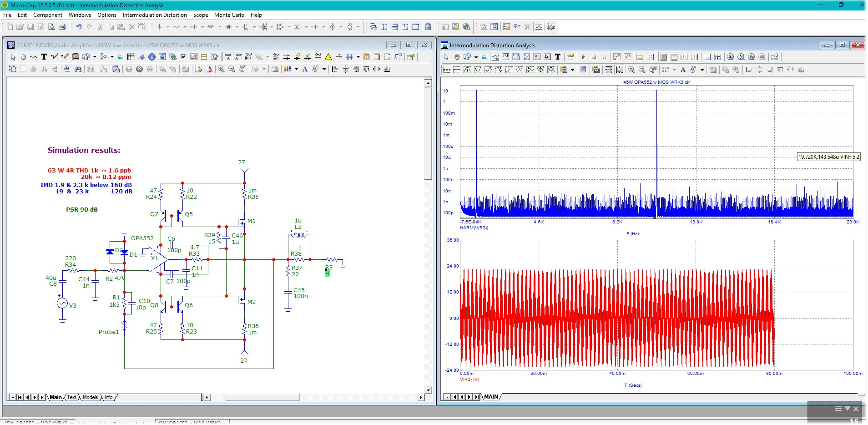Click the Cascade windows icon
Image resolution: width=868 pixels, height=425 pixels.
(373, 27)
